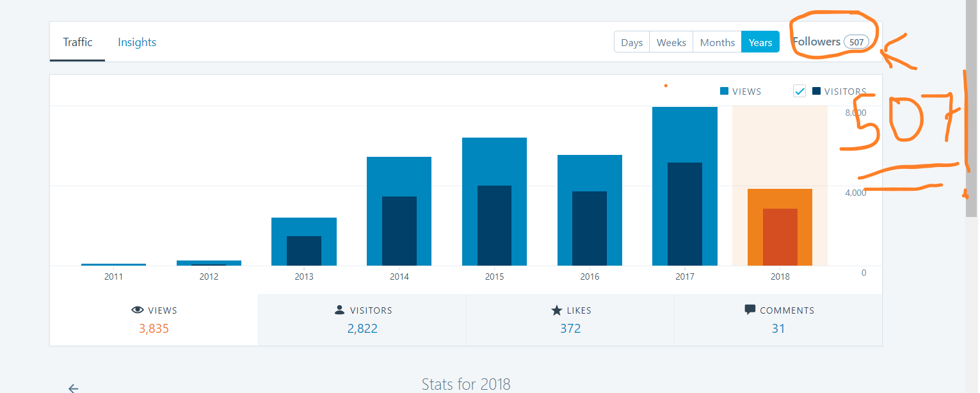The height and width of the screenshot is (393, 980).
Task: Click the speech bubble icon beside COMMENTS
Action: 750,310
